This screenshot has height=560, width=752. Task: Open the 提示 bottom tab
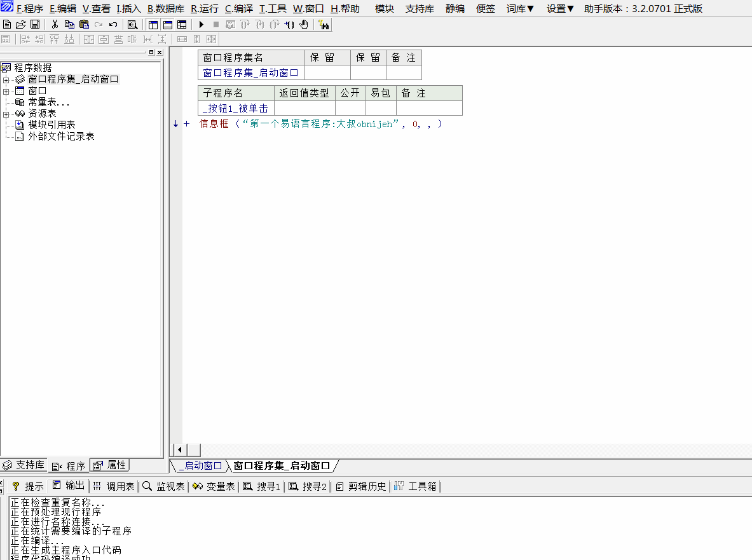click(28, 486)
